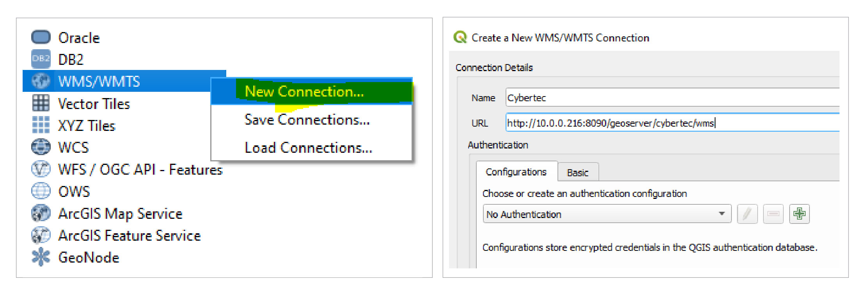The height and width of the screenshot is (295, 868).
Task: Click Load Connections... in context menu
Action: 308,148
